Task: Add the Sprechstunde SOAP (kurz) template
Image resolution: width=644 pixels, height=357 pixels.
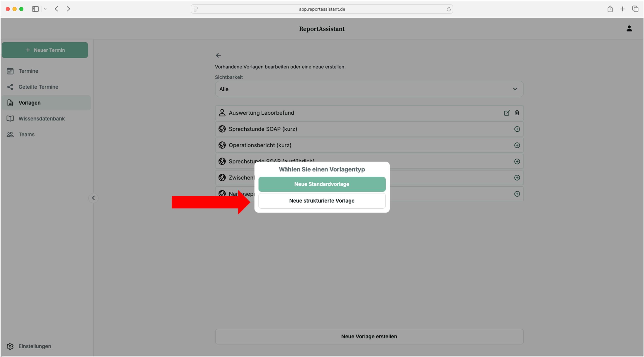Action: tap(517, 129)
